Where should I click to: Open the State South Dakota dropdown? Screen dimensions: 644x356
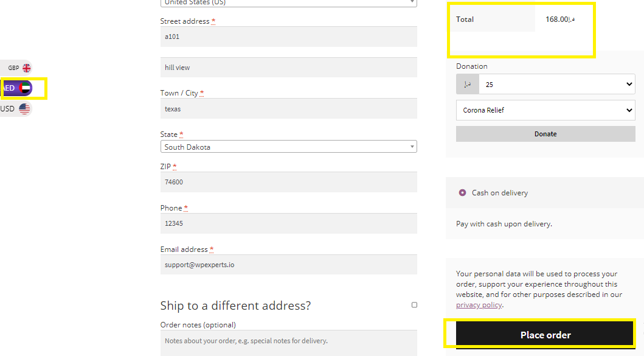coord(289,147)
